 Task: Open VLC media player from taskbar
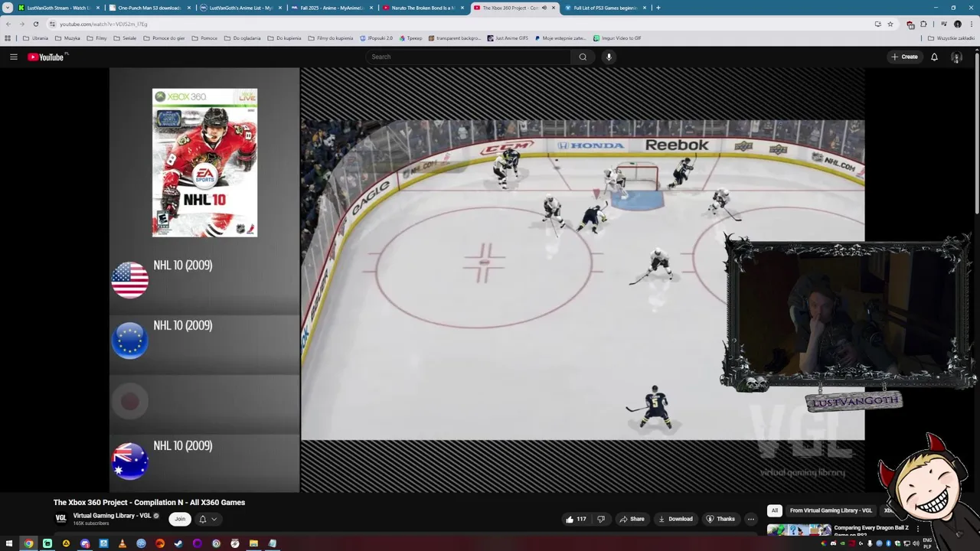(x=122, y=543)
